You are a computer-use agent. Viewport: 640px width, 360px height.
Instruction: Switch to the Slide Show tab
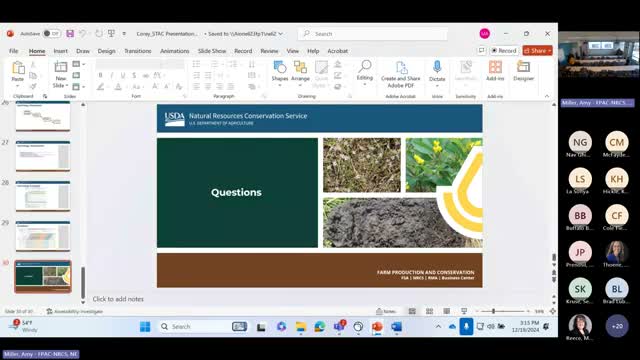pos(212,51)
